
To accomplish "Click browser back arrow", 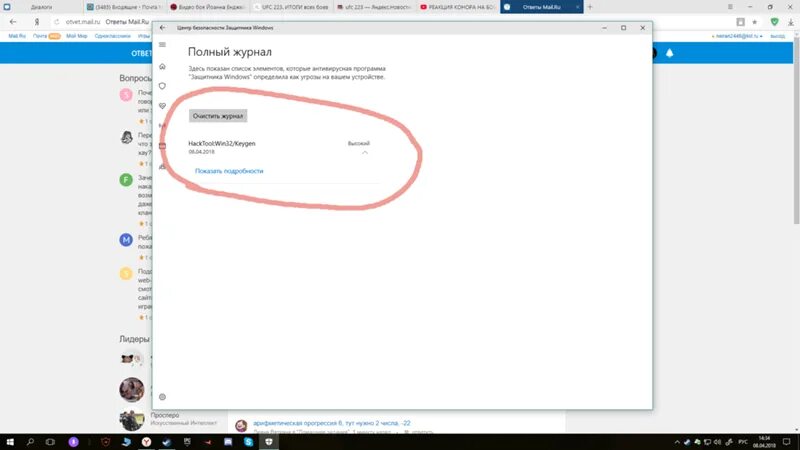I will 13,22.
